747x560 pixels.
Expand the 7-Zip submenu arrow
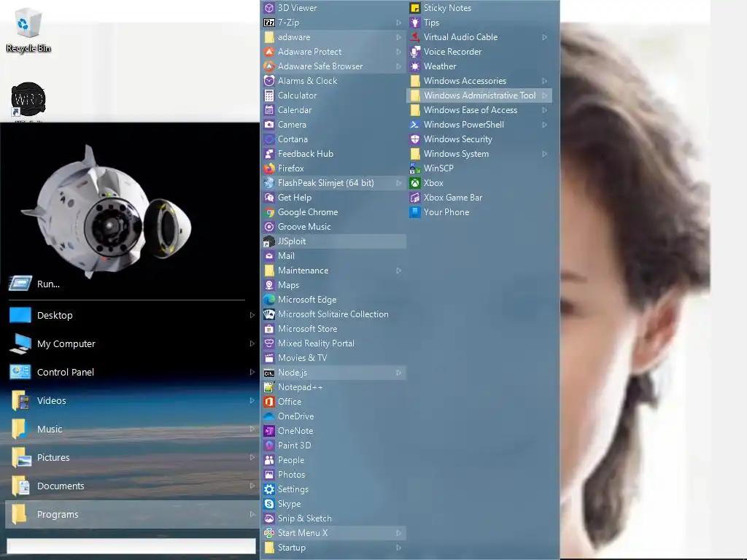point(399,23)
